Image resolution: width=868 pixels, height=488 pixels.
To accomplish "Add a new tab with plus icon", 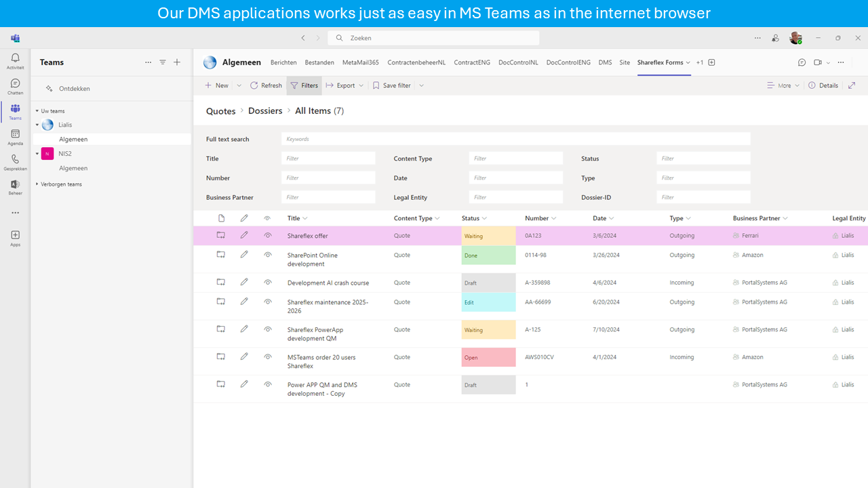I will click(711, 62).
